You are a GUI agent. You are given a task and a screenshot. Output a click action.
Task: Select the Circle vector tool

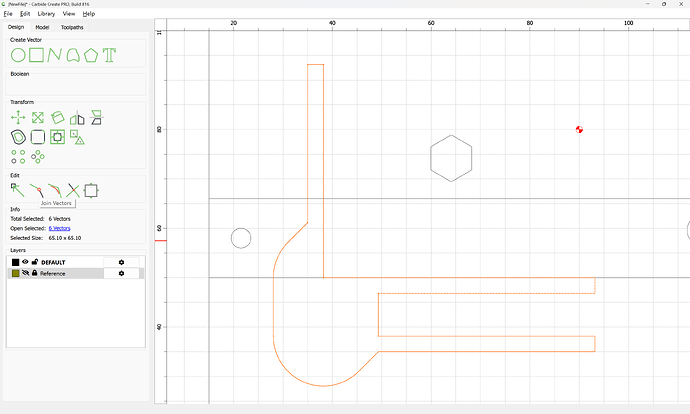click(x=18, y=55)
